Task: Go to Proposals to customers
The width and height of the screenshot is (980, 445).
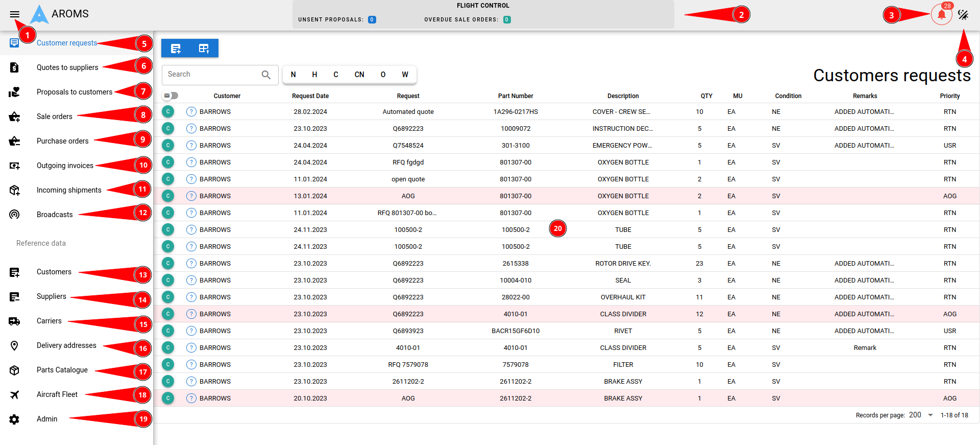Action: [x=75, y=92]
